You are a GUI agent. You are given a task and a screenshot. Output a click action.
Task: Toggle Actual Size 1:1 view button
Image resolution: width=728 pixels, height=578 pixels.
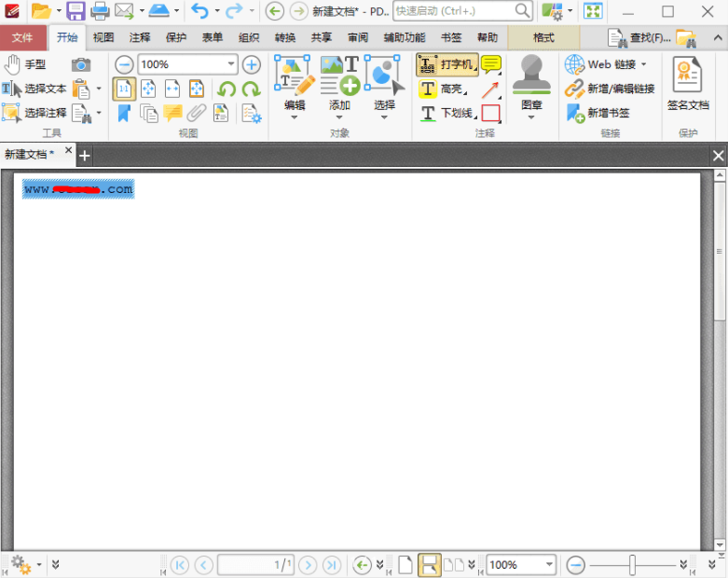[124, 89]
